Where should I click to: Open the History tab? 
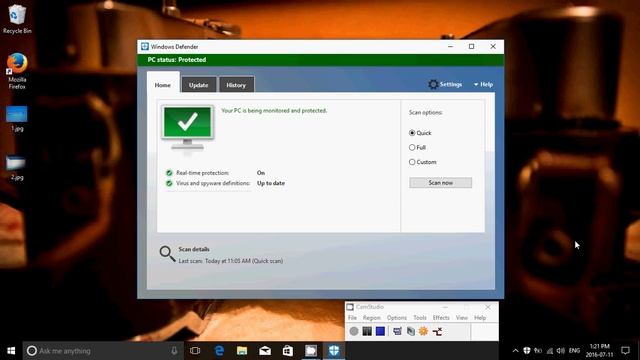click(236, 85)
